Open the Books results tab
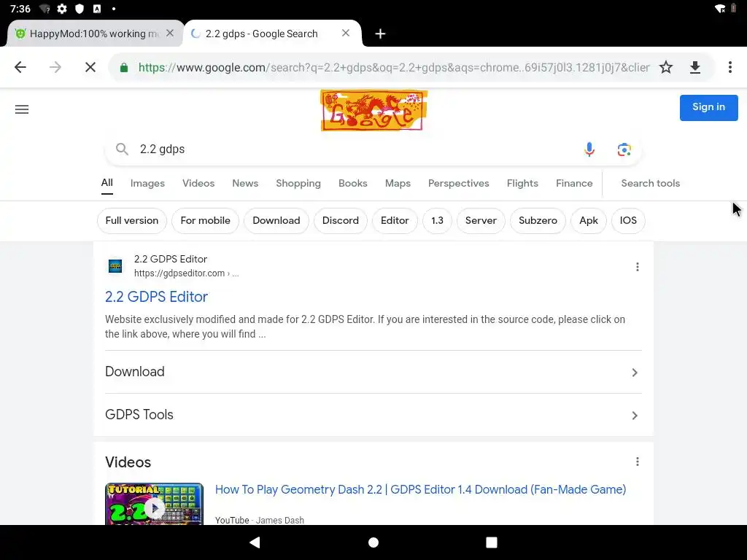747x560 pixels. pyautogui.click(x=353, y=183)
